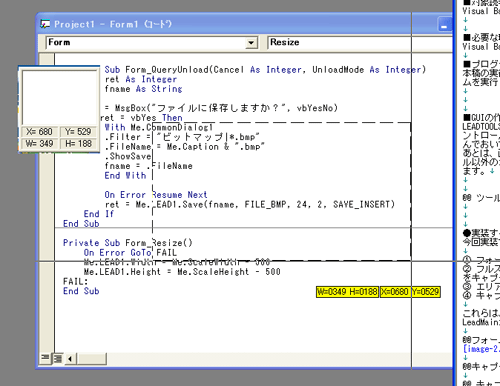Click the Project1 - Form1 title bar text
The height and width of the screenshot is (386, 500).
click(113, 24)
